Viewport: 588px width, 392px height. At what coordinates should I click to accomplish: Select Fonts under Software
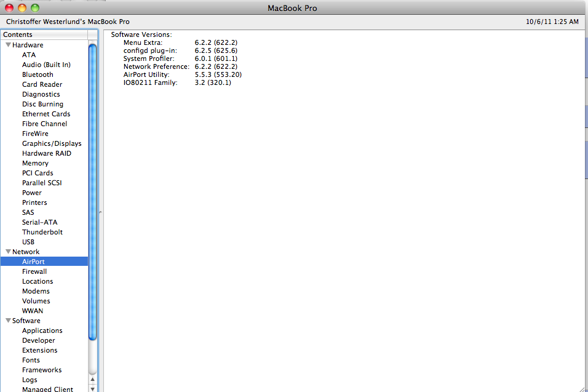31,360
